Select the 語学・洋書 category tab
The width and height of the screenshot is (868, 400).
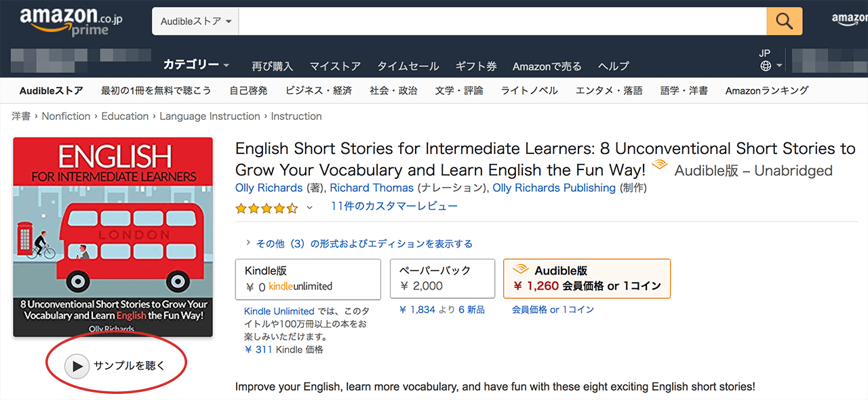coord(684,91)
